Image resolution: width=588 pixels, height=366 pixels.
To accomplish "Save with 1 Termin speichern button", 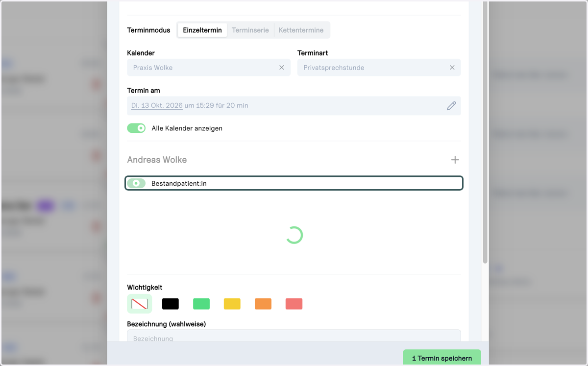I will click(442, 358).
